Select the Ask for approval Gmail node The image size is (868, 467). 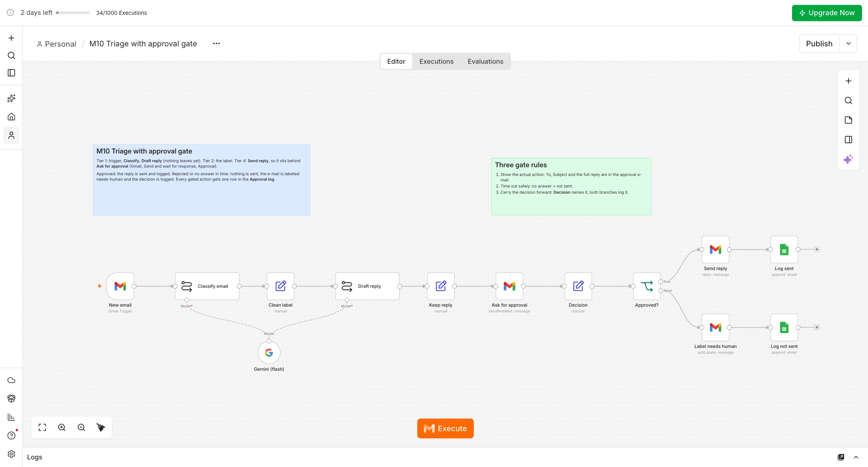click(x=510, y=286)
